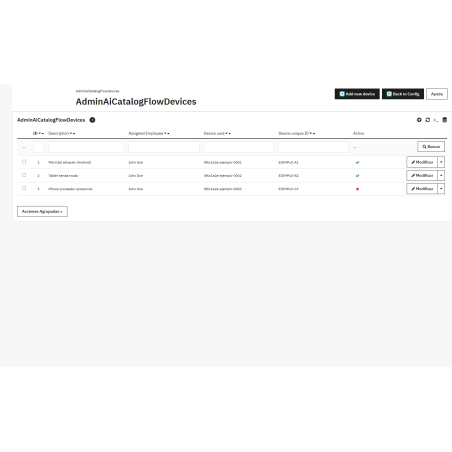Click the iPhone description cell in row 3
This screenshot has width=452, height=452.
coord(70,189)
